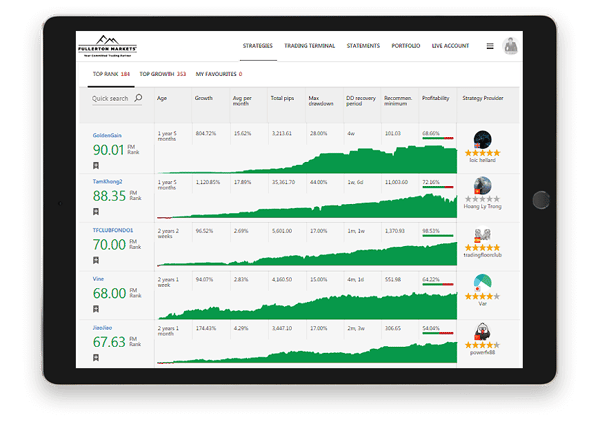Click the Var provider avatar
The height and width of the screenshot is (444, 600).
[484, 282]
